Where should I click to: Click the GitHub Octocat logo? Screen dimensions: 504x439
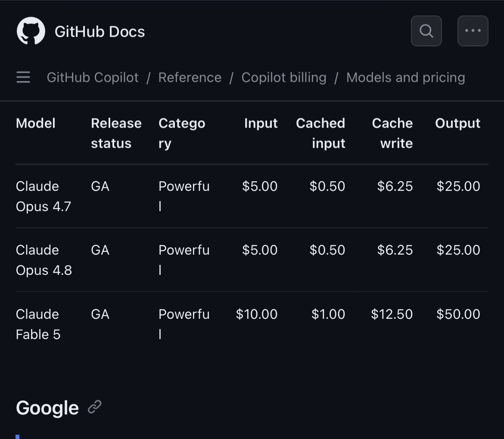tap(31, 31)
